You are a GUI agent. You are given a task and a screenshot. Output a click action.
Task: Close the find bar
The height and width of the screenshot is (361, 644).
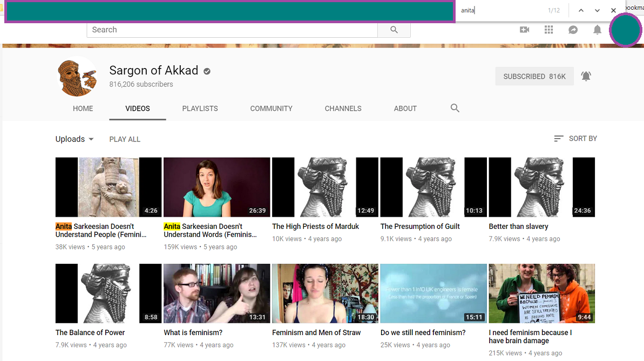[613, 10]
